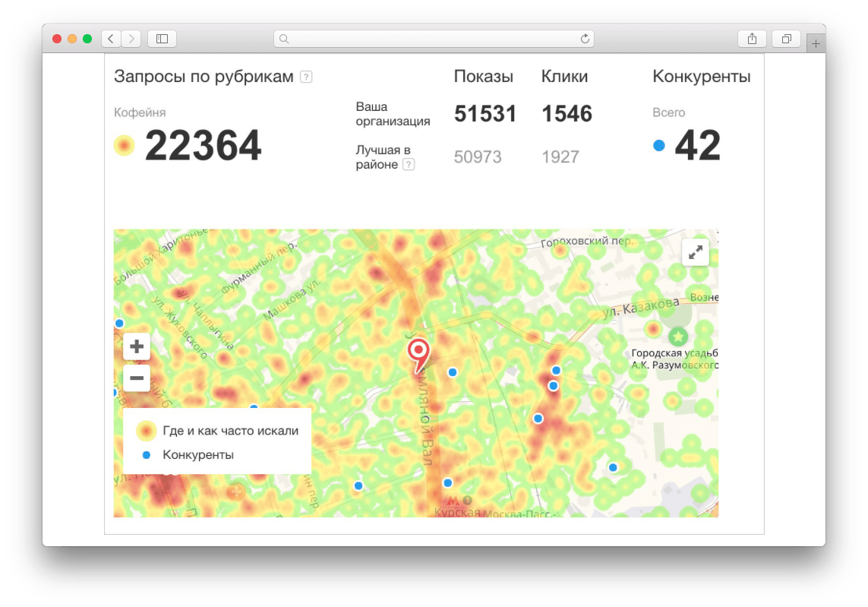The width and height of the screenshot is (868, 607).
Task: Toggle the Safari sidebar button
Action: pos(162,39)
